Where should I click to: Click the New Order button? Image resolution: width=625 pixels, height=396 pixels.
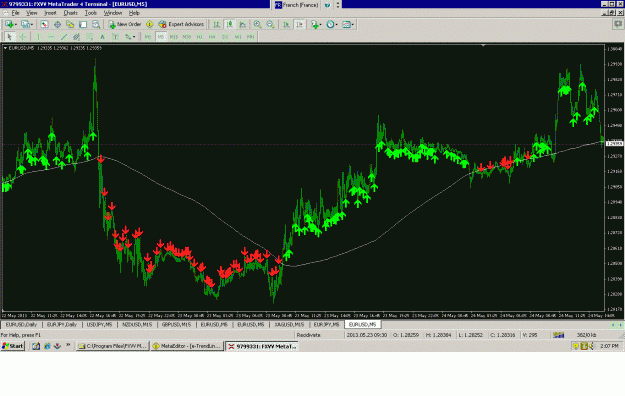pyautogui.click(x=125, y=24)
